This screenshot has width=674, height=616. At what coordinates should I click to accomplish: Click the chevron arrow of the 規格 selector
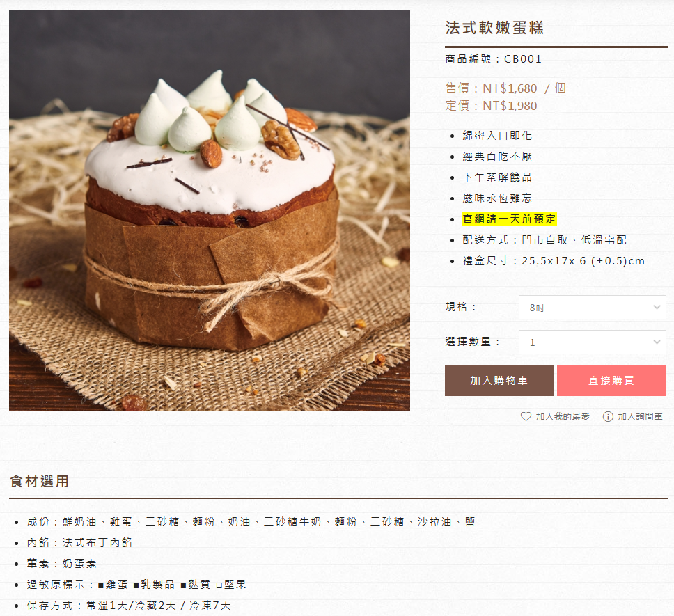click(x=657, y=307)
